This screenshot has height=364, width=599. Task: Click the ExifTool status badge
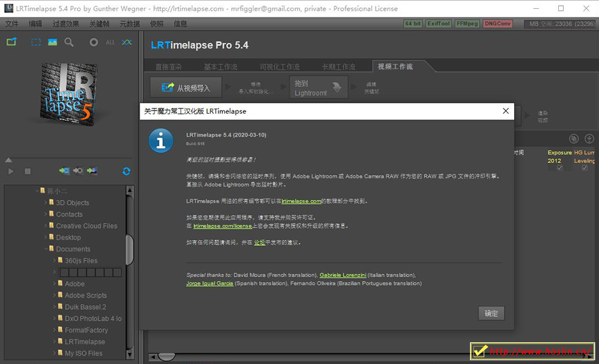[x=439, y=24]
